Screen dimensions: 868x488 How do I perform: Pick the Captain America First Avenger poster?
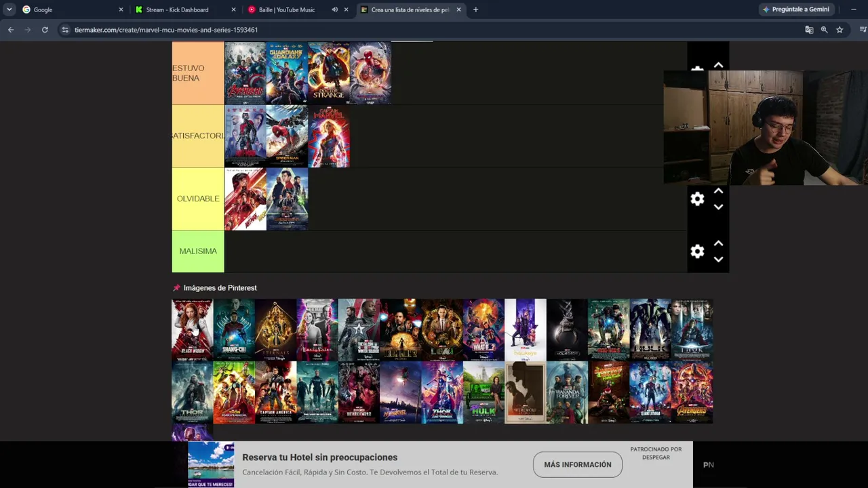tap(275, 392)
